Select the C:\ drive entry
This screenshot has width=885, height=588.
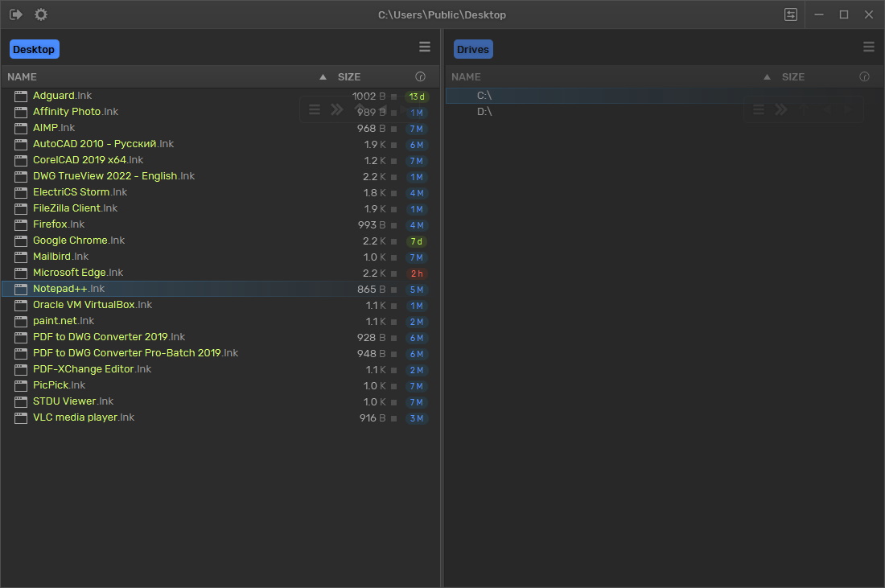pos(484,96)
